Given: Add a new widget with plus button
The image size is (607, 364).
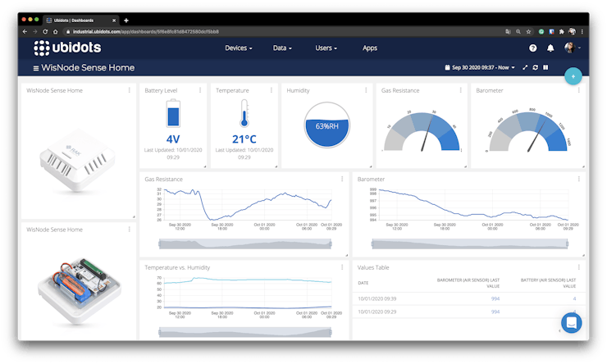Looking at the screenshot, I should point(573,76).
